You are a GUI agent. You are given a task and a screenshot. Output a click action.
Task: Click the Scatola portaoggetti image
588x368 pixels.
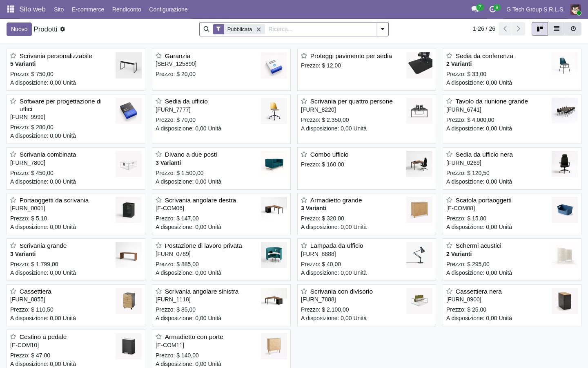[x=565, y=210]
